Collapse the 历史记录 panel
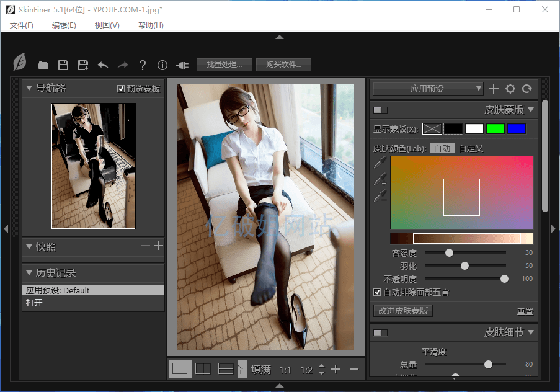 click(29, 273)
